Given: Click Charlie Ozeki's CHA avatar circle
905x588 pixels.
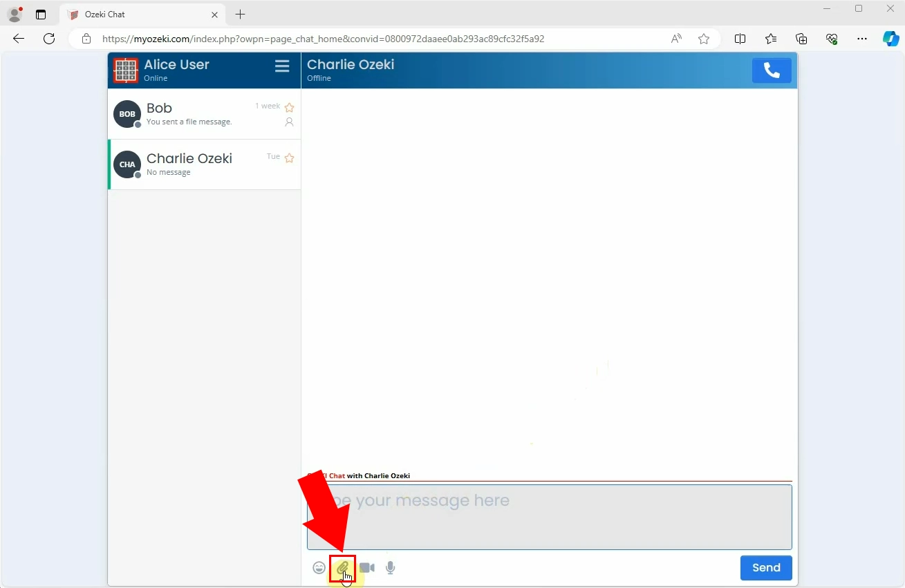Looking at the screenshot, I should (127, 164).
